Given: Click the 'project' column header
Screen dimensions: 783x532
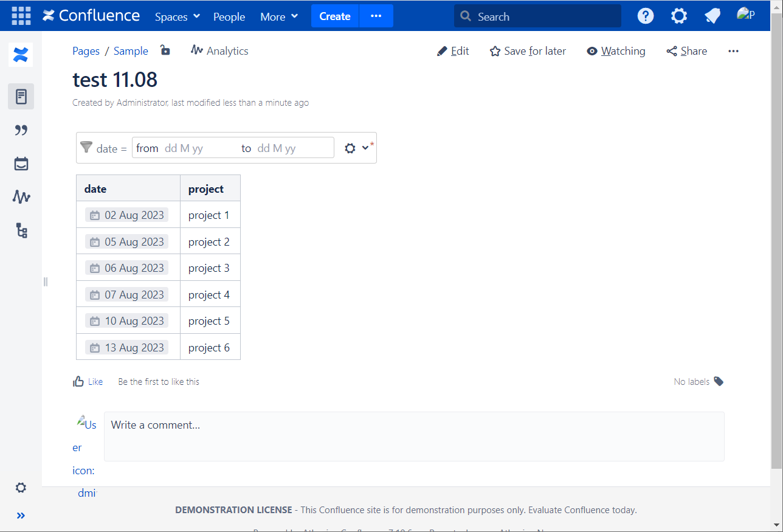Looking at the screenshot, I should pos(210,188).
